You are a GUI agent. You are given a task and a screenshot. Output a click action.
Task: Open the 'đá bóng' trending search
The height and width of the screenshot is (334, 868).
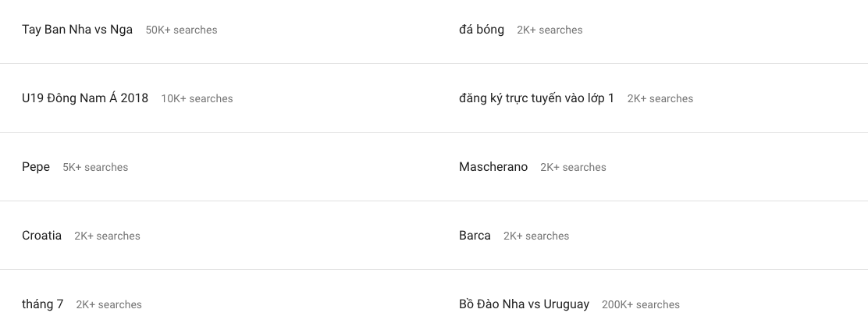(x=482, y=30)
